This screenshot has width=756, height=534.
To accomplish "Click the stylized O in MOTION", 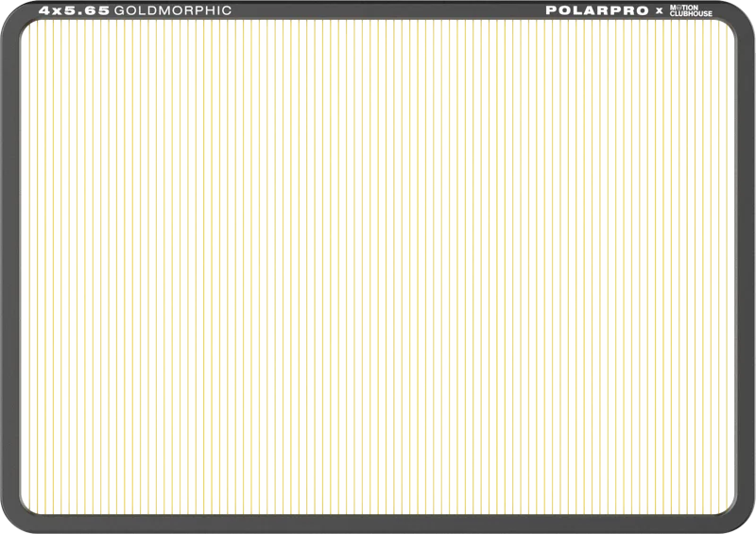I will pos(679,8).
